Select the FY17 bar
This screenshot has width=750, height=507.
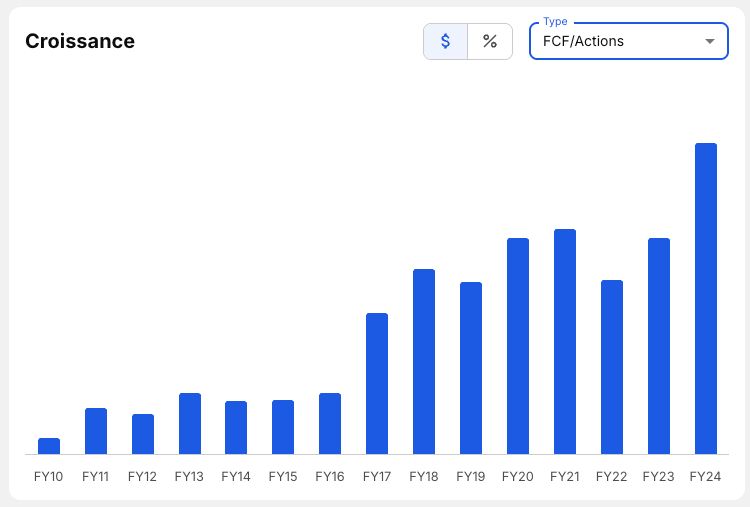tap(376, 384)
